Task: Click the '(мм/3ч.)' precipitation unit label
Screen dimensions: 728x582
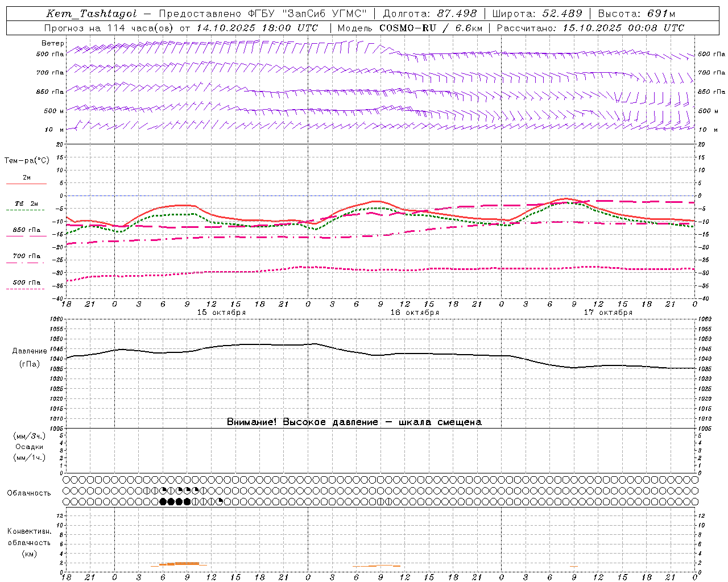Action: (30, 436)
